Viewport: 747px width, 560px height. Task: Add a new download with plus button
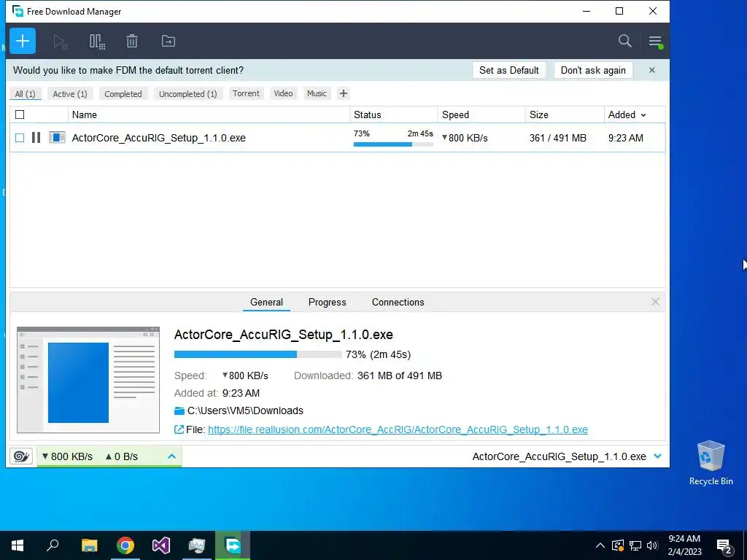coord(23,41)
